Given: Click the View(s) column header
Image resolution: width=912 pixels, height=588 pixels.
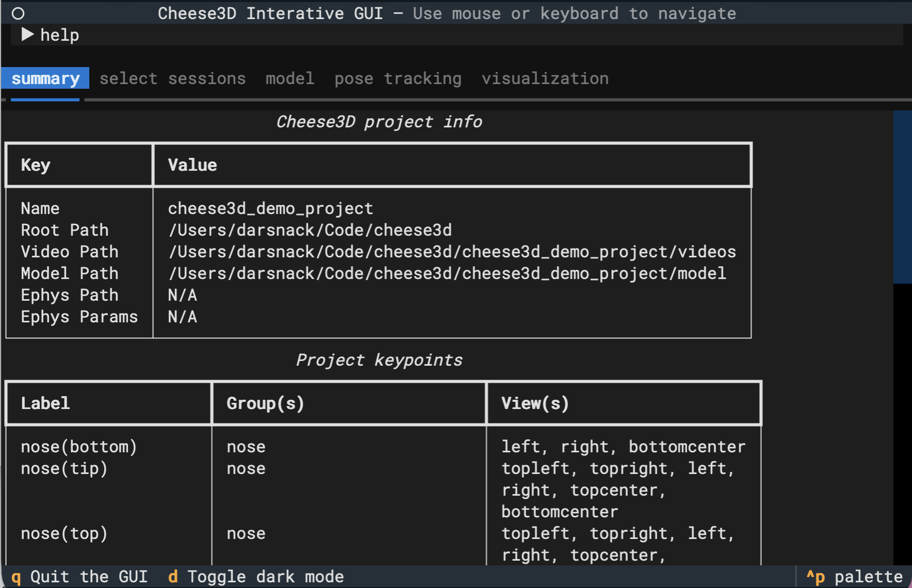Looking at the screenshot, I should tap(534, 403).
